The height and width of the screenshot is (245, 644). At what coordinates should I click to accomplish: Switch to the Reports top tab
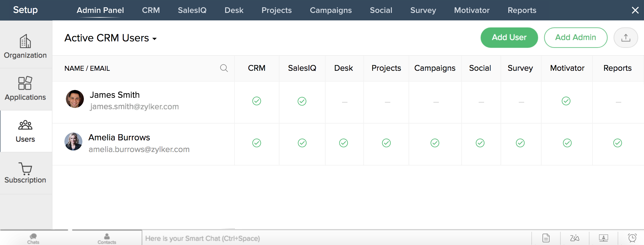tap(522, 10)
